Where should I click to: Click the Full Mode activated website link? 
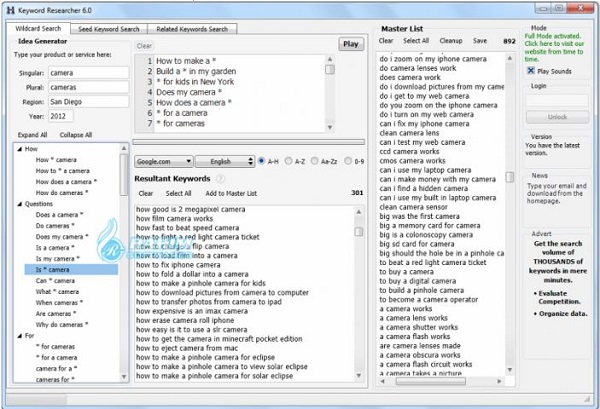coord(554,47)
